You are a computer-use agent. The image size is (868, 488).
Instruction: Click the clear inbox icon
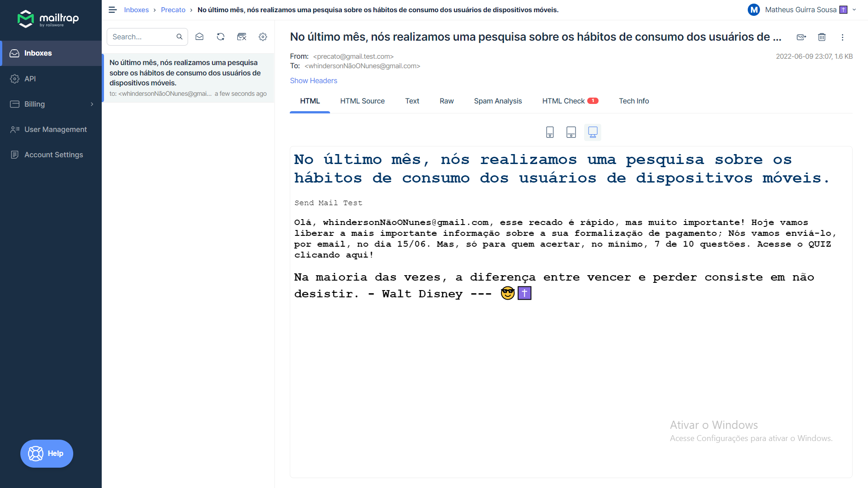click(242, 37)
